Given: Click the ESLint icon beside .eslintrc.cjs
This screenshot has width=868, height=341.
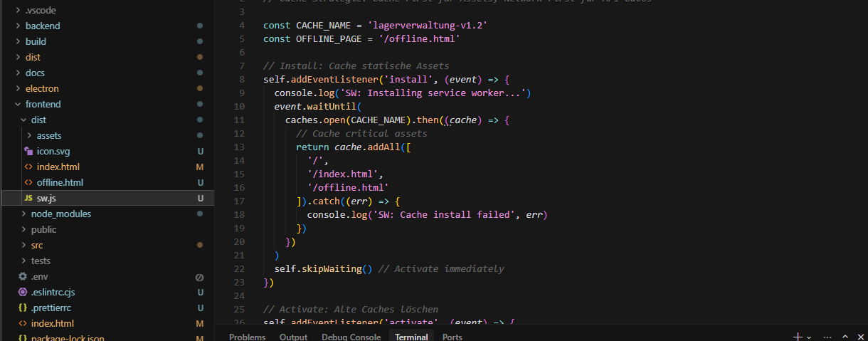Looking at the screenshot, I should tap(23, 292).
